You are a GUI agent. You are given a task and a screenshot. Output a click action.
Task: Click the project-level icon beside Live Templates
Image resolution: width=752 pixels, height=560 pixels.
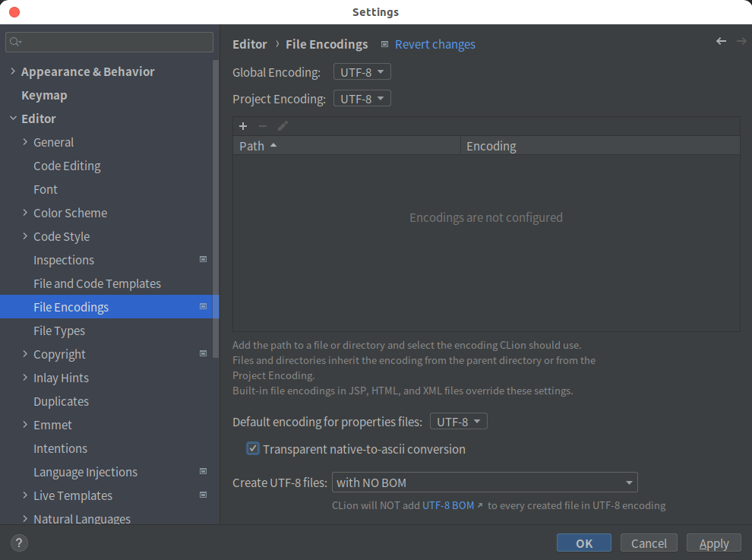click(203, 495)
